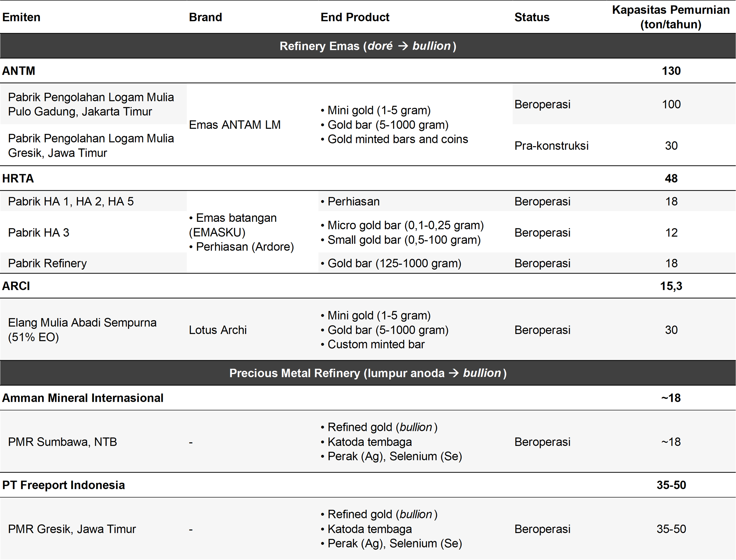Click the PMR Gresik, Jawa Timur cell

72,529
